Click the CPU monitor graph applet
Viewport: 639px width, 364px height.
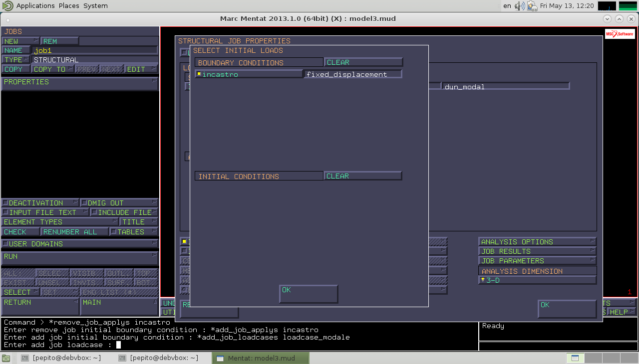607,6
